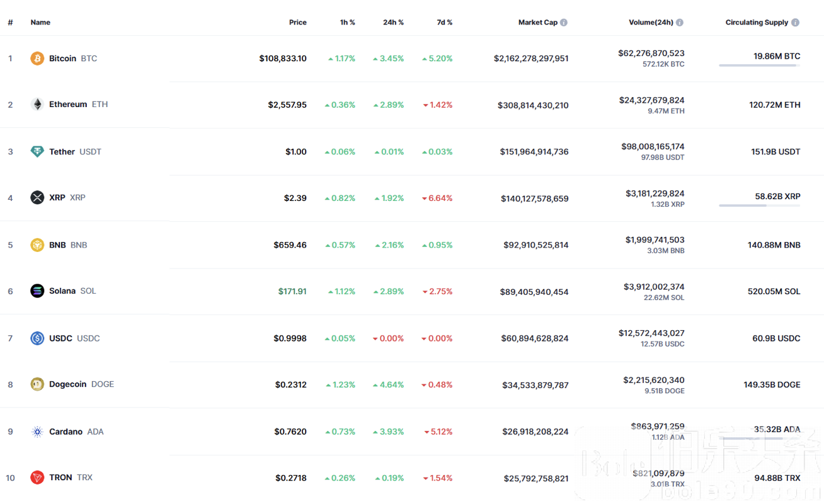Click Solana price $171.91
Screen dimensions: 824x504
[x=292, y=292]
